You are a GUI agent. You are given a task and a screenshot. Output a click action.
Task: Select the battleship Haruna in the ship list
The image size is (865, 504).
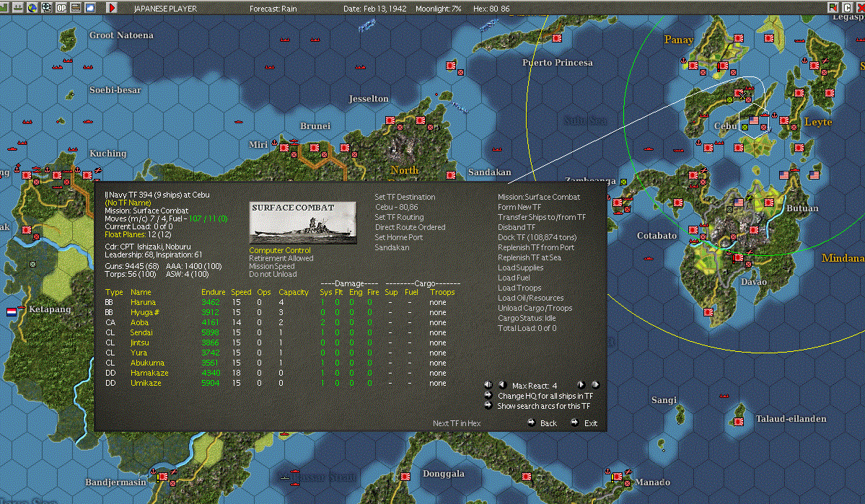[142, 302]
